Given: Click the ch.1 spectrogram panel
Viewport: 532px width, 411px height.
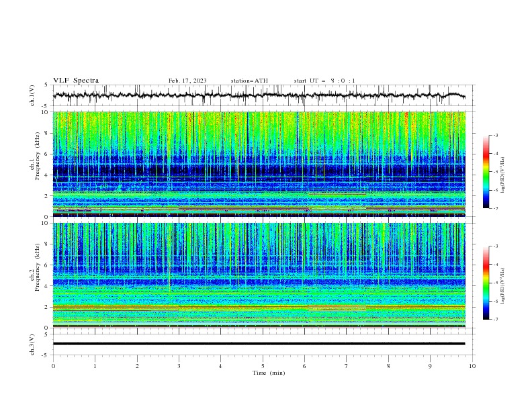Looking at the screenshot, I should (x=259, y=164).
